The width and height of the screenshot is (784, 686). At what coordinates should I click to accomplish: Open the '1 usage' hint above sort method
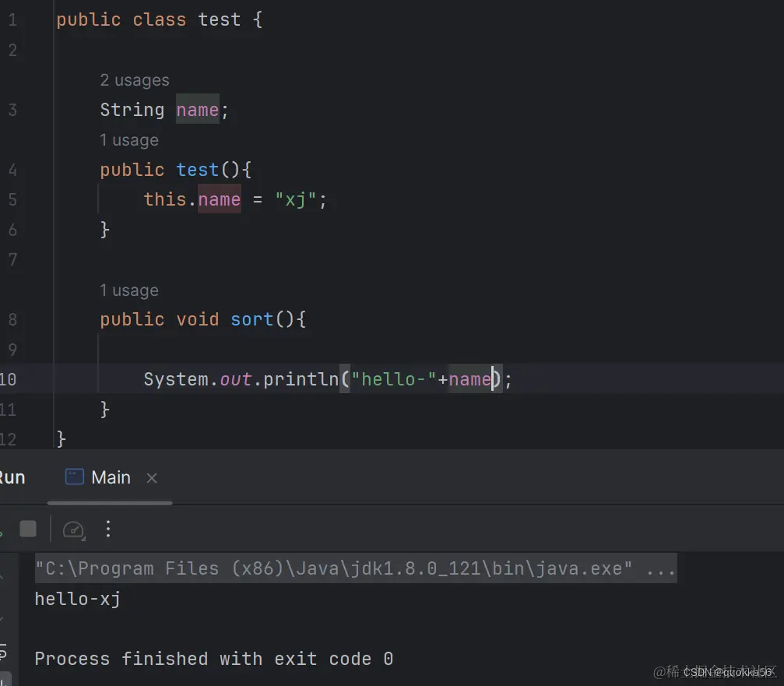[x=129, y=290]
